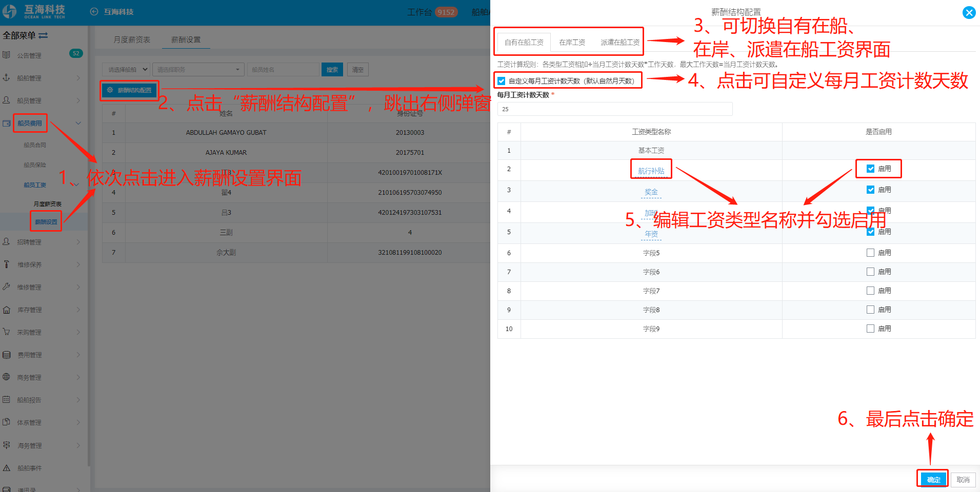Switch to 自有在船工资 tab
The width and height of the screenshot is (980, 492).
pyautogui.click(x=524, y=42)
